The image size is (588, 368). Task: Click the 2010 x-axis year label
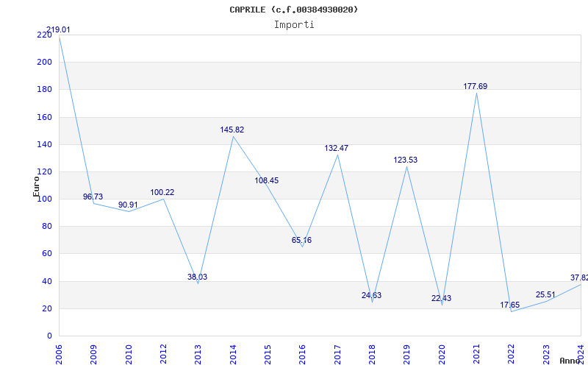tap(128, 355)
